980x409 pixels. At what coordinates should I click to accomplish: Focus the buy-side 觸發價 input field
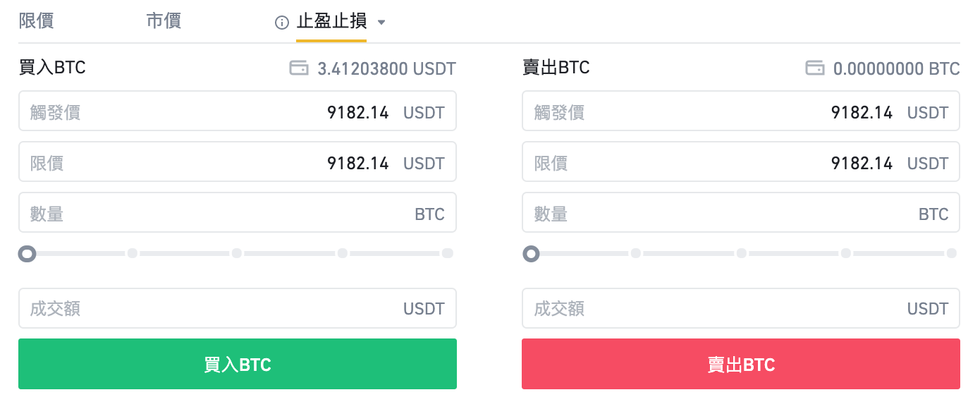(212, 111)
